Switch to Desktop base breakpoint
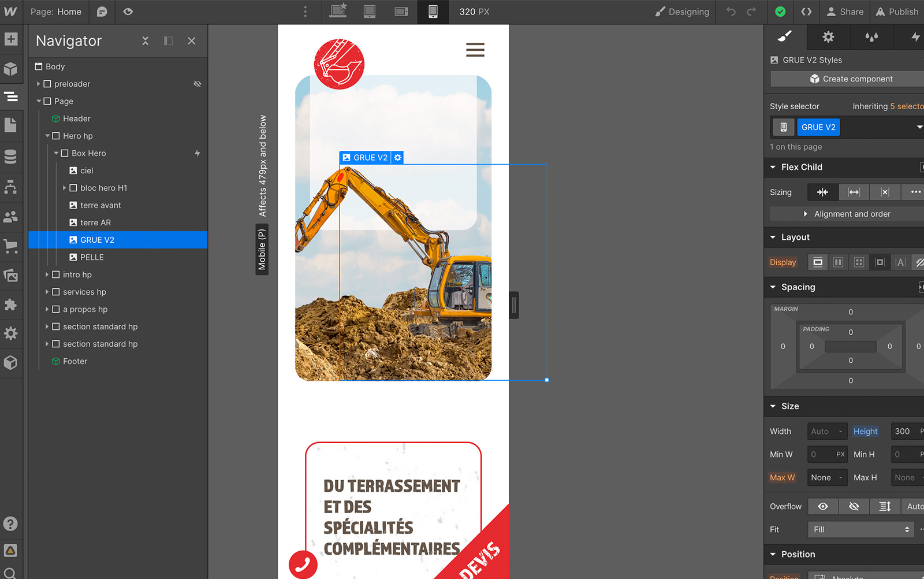The height and width of the screenshot is (579, 924). pos(338,12)
